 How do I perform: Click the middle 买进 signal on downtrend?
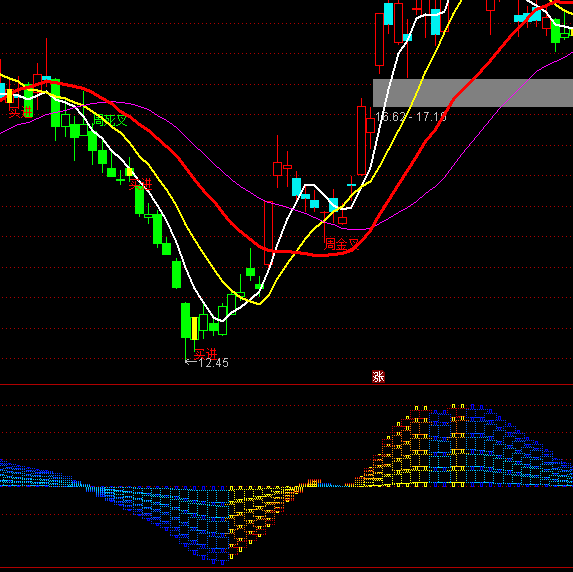[x=140, y=184]
